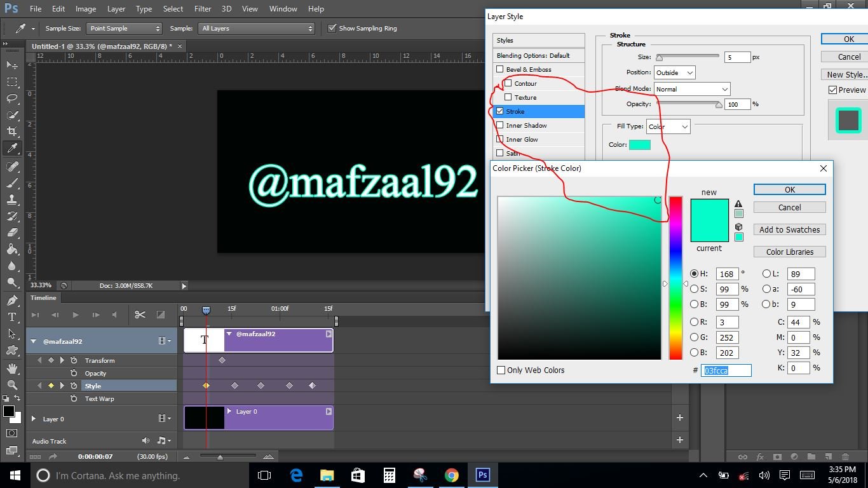Click the timeline transition icon
The height and width of the screenshot is (488, 868).
point(161,315)
